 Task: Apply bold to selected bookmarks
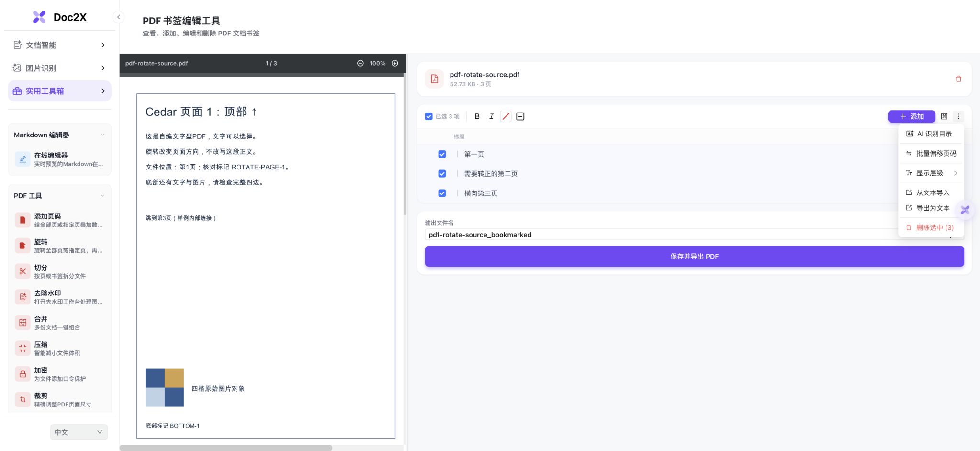pos(477,116)
